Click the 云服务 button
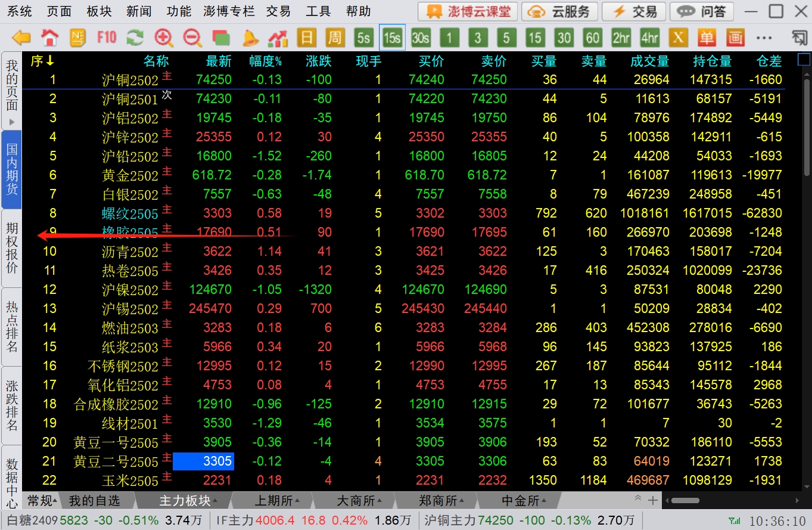812x530 pixels. (x=560, y=11)
